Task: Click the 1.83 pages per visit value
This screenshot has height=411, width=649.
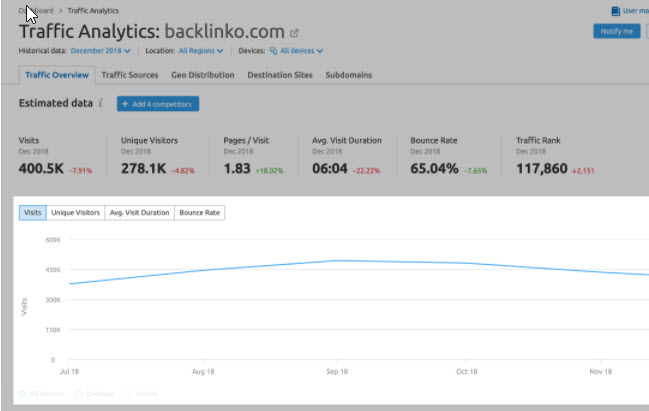Action: click(237, 169)
